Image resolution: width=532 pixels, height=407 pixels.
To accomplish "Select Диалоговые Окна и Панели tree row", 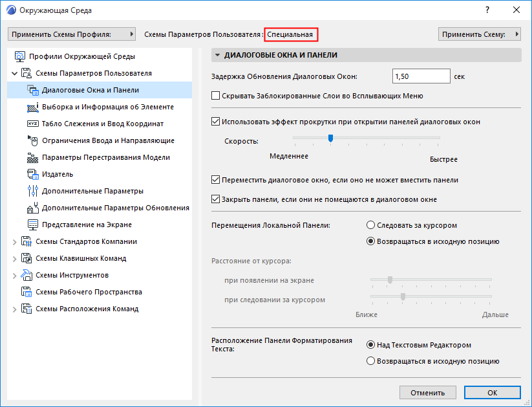I will pos(100,90).
